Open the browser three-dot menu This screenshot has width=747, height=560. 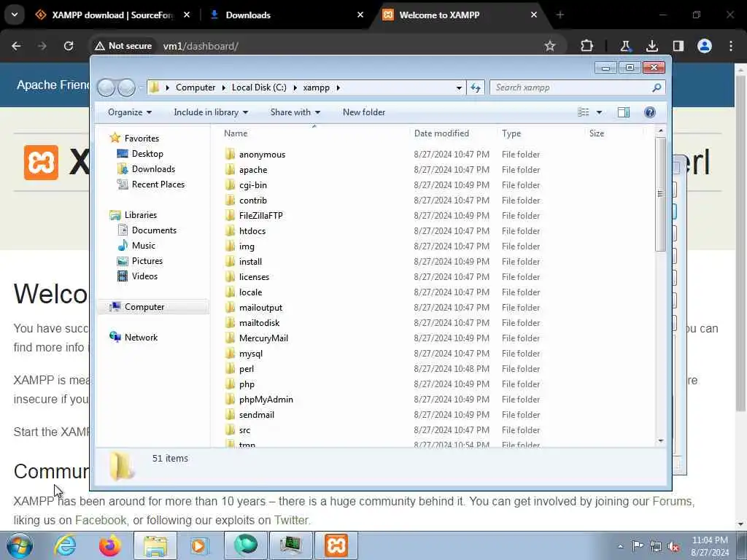click(731, 46)
